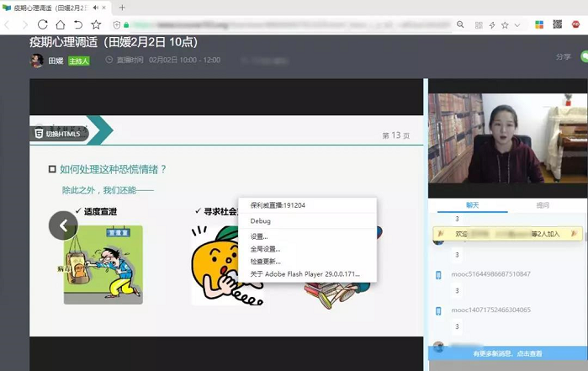Click the 有更多新消息 notification bar
This screenshot has width=588, height=371.
point(507,353)
